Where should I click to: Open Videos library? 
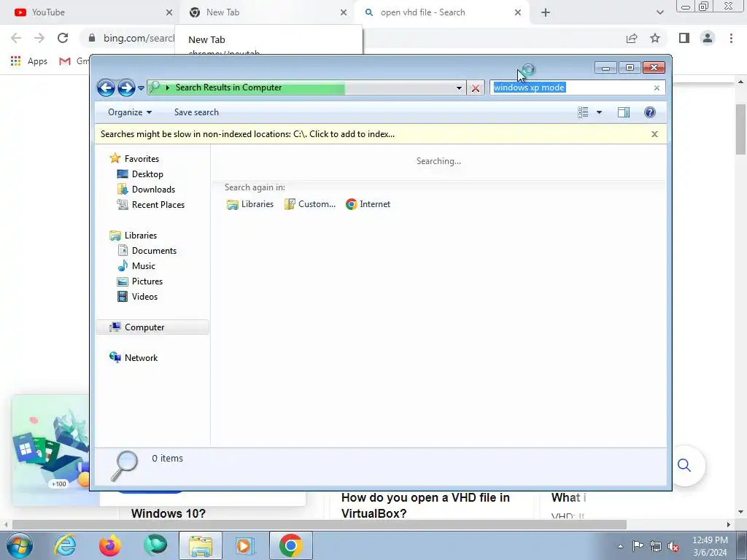(x=137, y=297)
